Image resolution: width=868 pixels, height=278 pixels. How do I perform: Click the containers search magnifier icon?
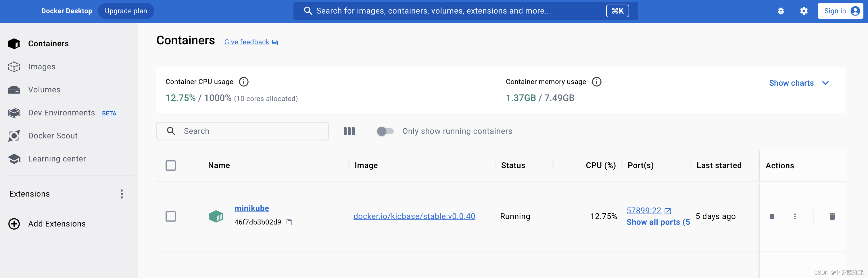(171, 131)
